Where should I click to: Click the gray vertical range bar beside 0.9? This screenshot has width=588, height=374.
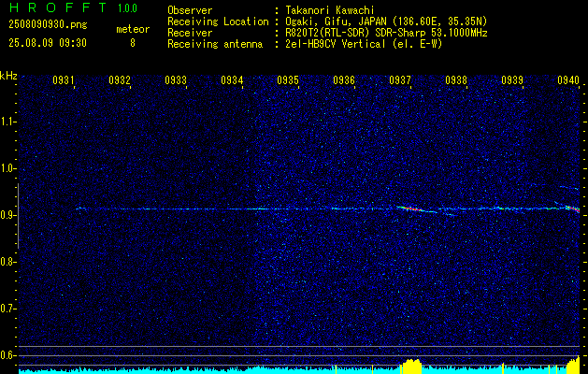tap(18, 216)
